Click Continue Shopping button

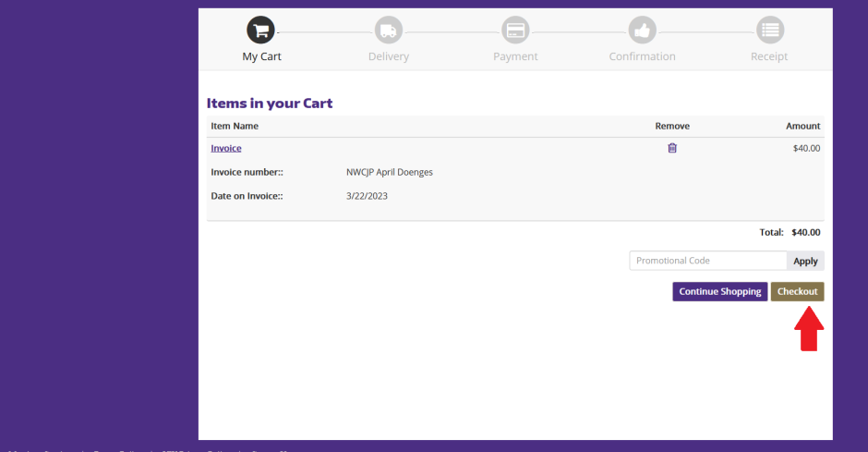pos(719,291)
